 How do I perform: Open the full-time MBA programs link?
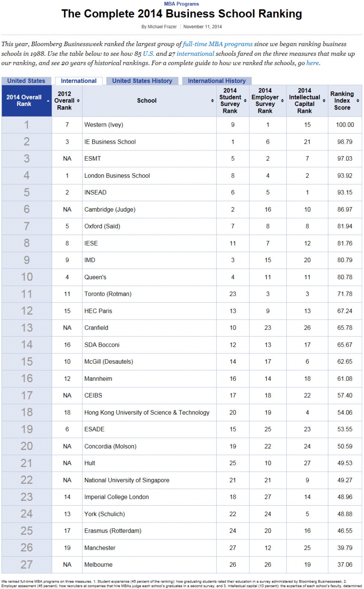pos(218,44)
